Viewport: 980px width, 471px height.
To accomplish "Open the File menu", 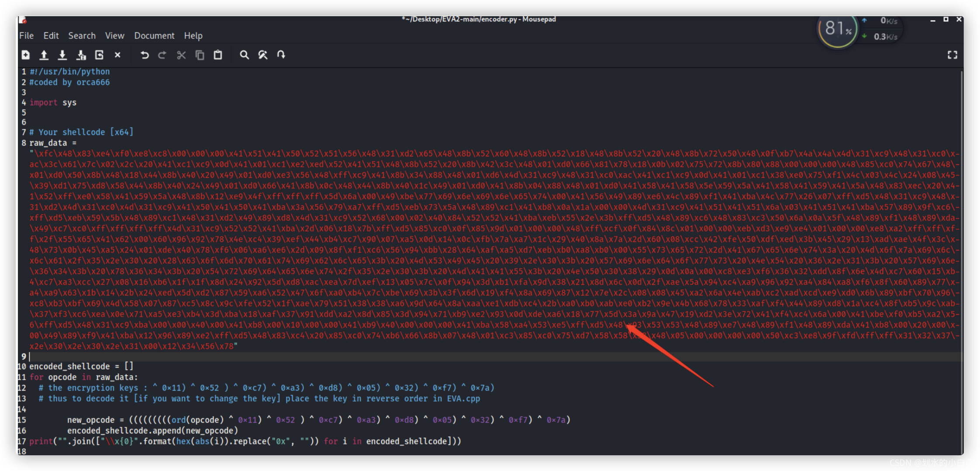I will [x=26, y=35].
